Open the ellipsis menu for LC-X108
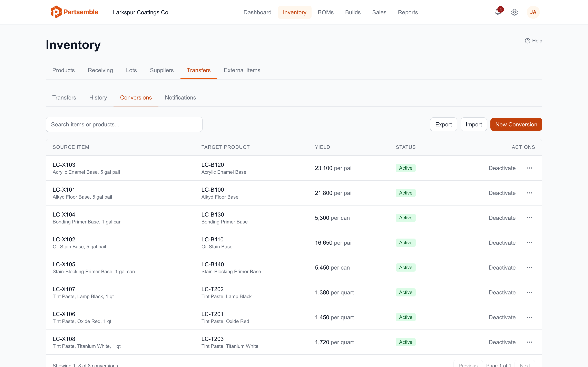 [x=530, y=342]
